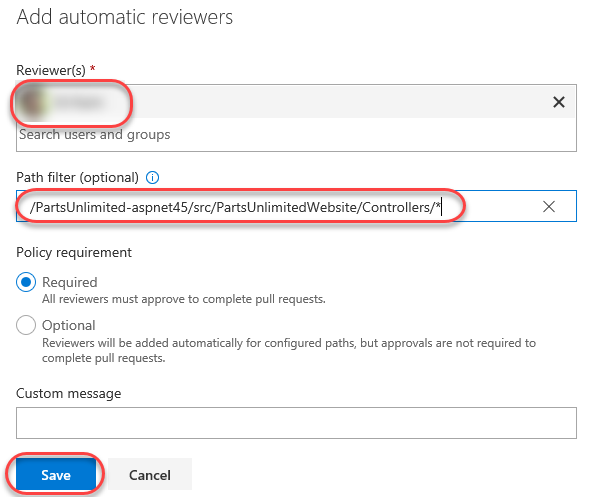Cancel adding automatic reviewers
The image size is (596, 497).
[x=150, y=475]
